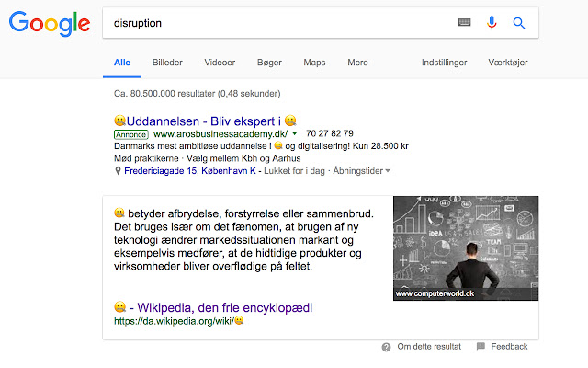Click Lukket for i dag text
Image resolution: width=588 pixels, height=368 pixels.
294,171
